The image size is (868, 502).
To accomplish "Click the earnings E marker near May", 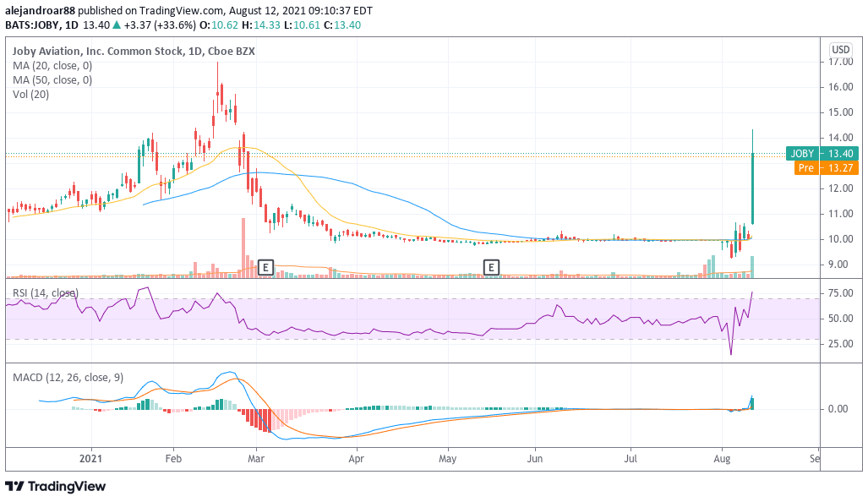I will pos(491,268).
